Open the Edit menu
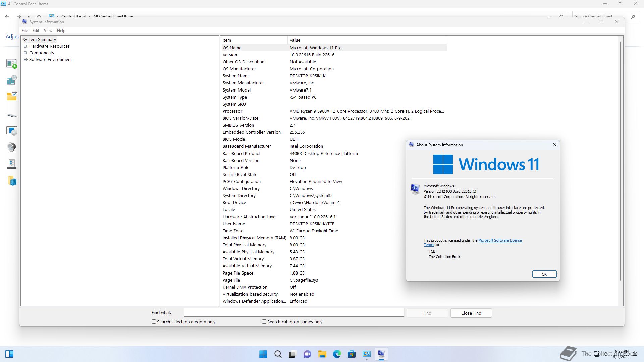Viewport: 644px width, 362px height. coord(36,31)
